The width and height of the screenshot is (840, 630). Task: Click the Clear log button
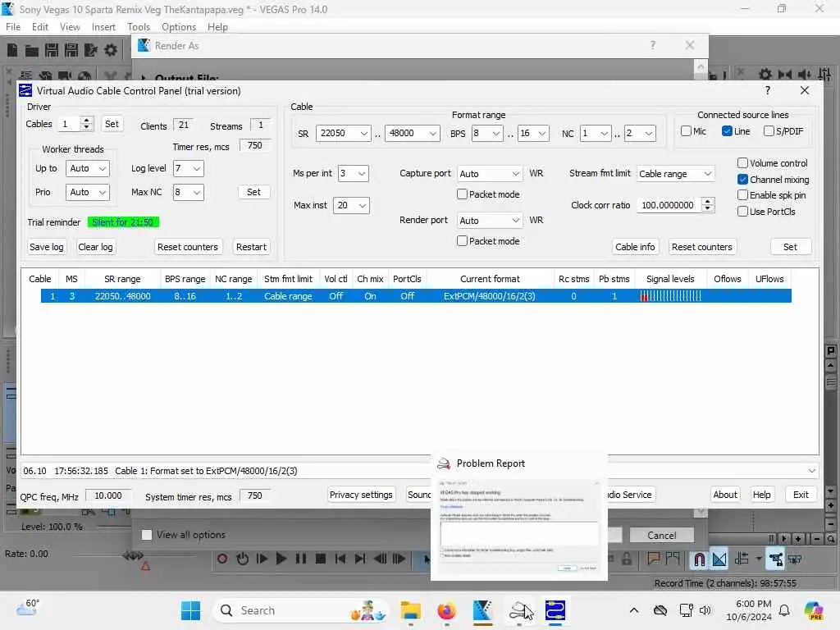(95, 247)
